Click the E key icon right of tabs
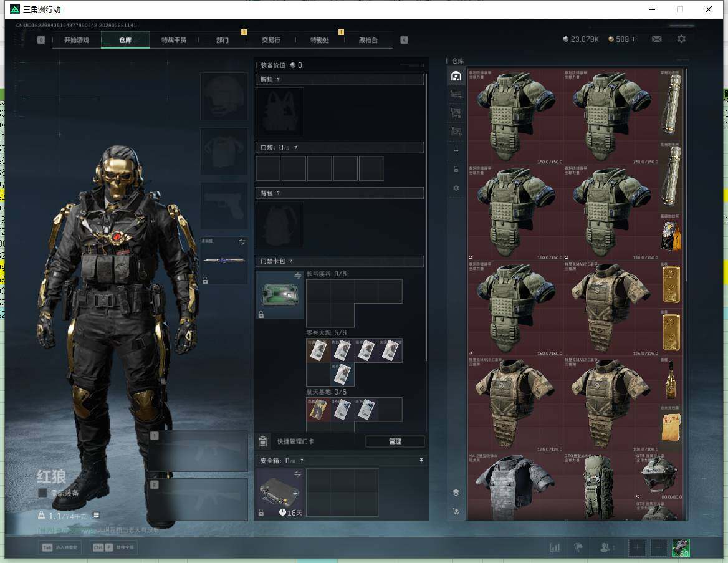 404,40
